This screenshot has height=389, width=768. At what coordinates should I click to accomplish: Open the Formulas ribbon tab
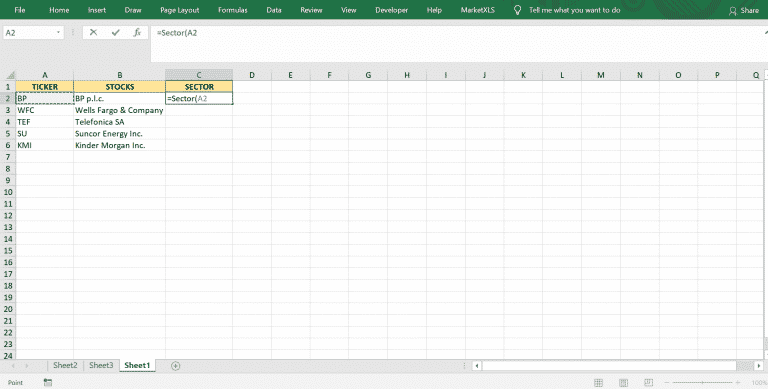pyautogui.click(x=233, y=10)
